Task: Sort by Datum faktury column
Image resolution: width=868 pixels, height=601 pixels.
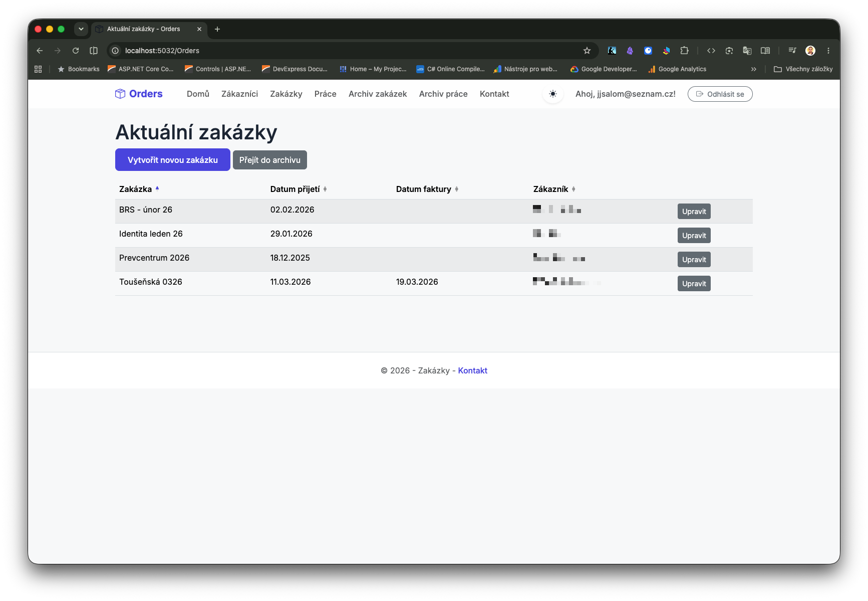Action: pyautogui.click(x=427, y=189)
